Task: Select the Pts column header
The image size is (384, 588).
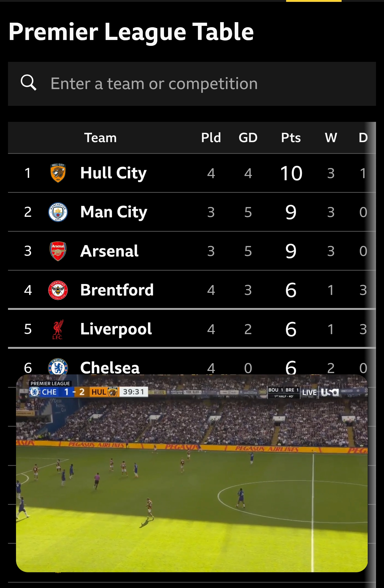Action: point(291,138)
